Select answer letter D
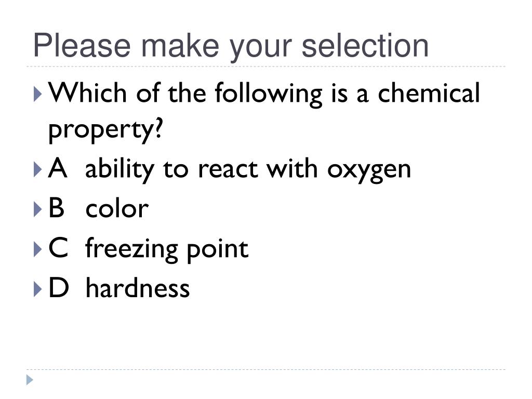The height and width of the screenshot is (399, 532). [x=59, y=287]
